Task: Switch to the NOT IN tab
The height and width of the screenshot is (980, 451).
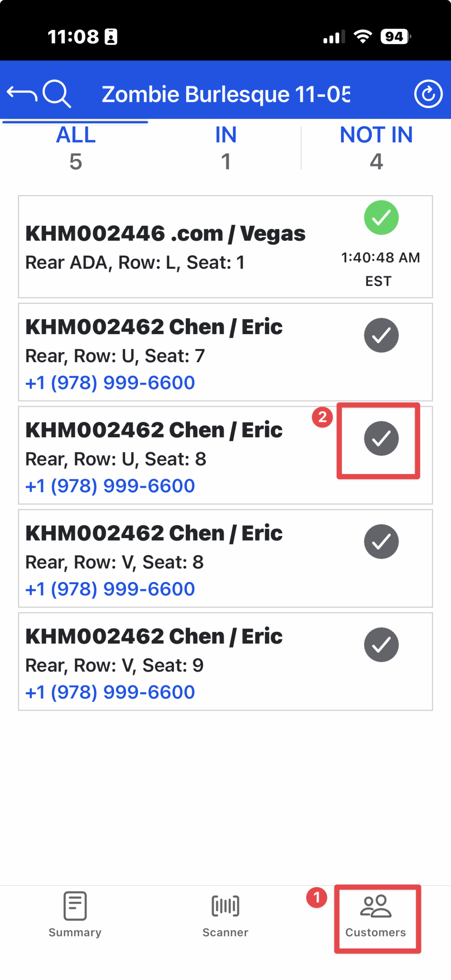Action: tap(376, 147)
